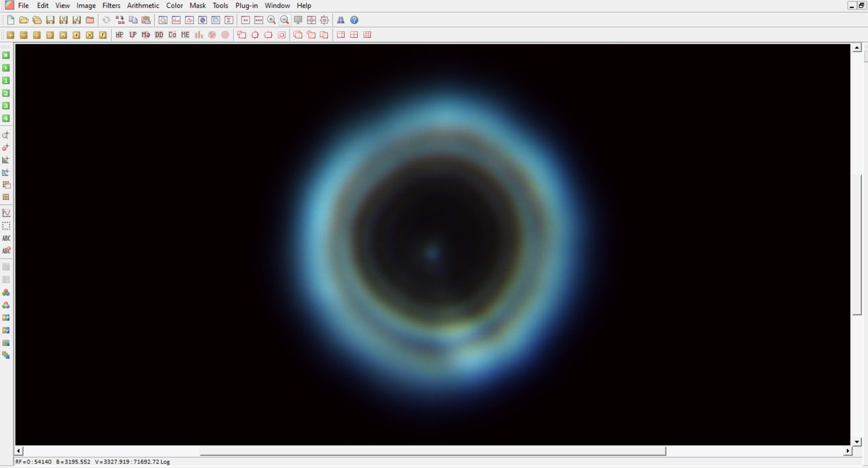This screenshot has height=468, width=868.
Task: Click the ABC text tool
Action: pyautogui.click(x=6, y=238)
